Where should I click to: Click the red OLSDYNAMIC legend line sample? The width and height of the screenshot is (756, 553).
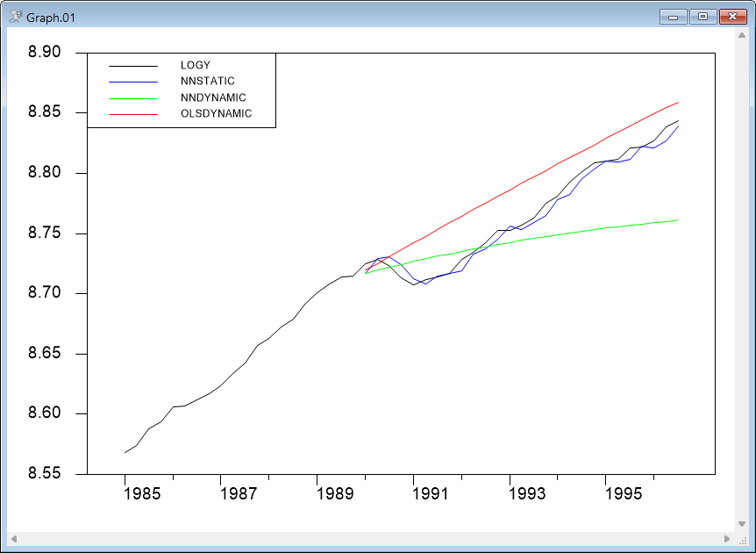coord(132,114)
